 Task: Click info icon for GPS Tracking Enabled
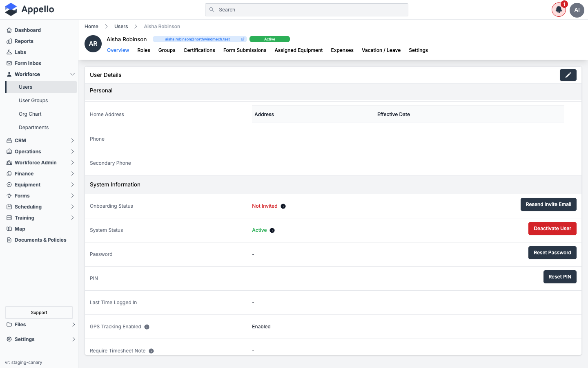coord(147,327)
